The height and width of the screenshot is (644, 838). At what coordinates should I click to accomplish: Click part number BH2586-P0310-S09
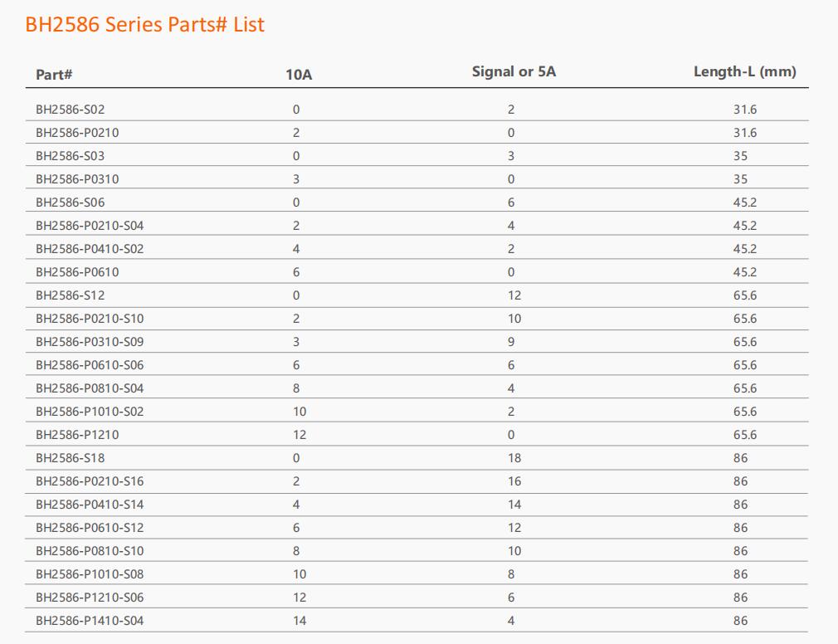[90, 342]
